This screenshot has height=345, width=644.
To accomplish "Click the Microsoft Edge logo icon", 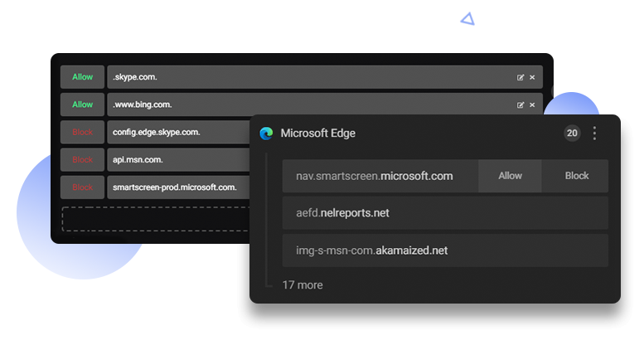I will tap(266, 134).
